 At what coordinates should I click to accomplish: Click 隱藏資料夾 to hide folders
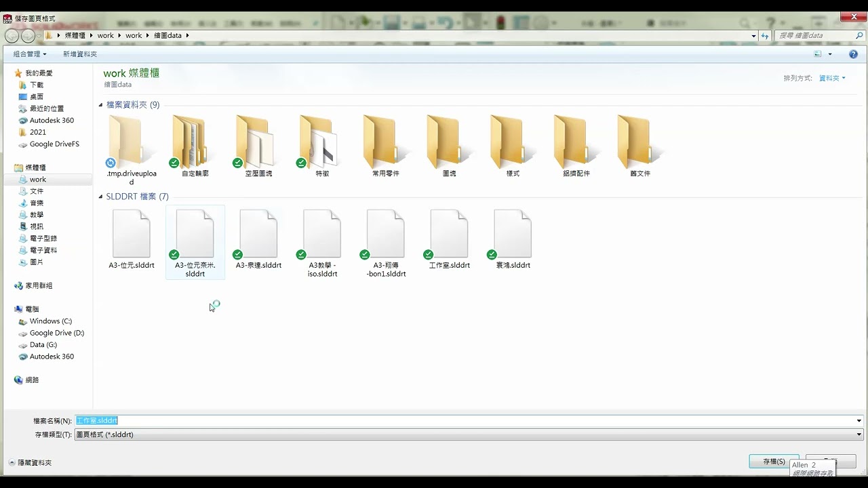[x=30, y=462]
